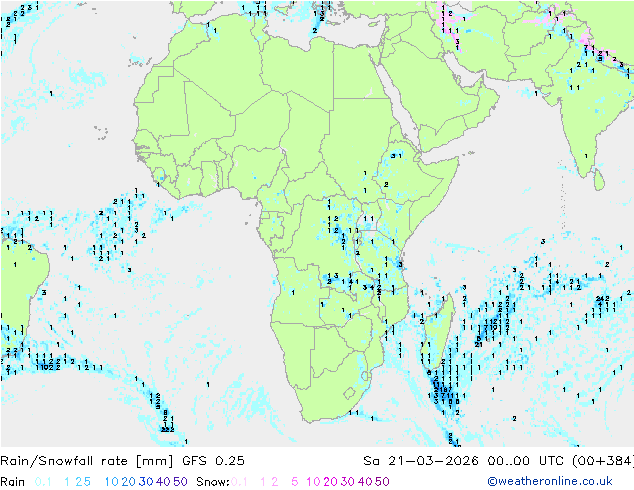Pick the rain legend 40 color value
This screenshot has width=634, height=490.
163,482
